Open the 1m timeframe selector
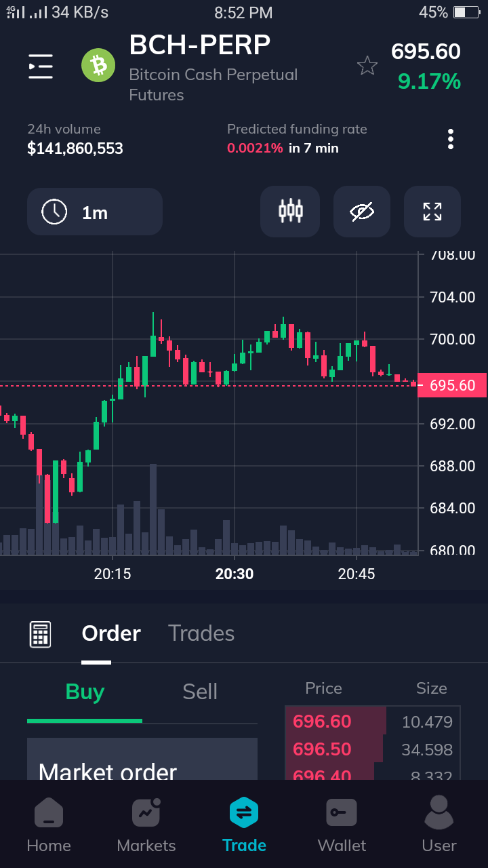The height and width of the screenshot is (868, 488). click(95, 212)
